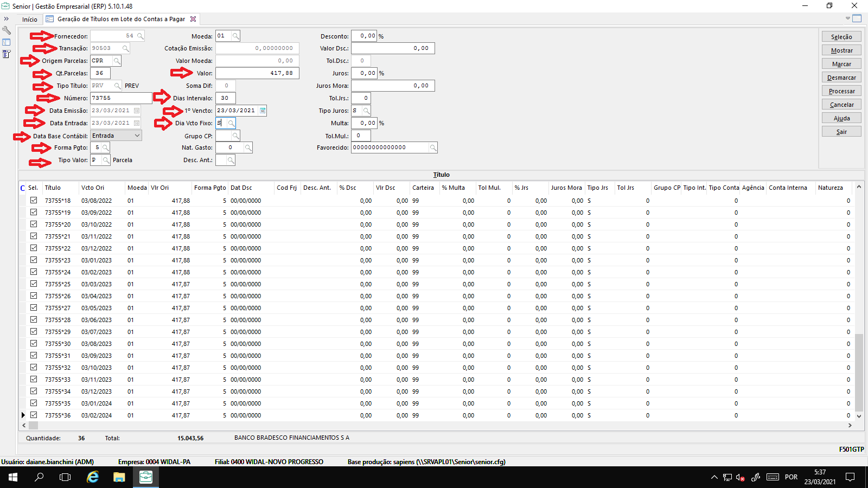This screenshot has width=868, height=488.
Task: Click the sidebar panel layout icon
Action: coord(7,42)
